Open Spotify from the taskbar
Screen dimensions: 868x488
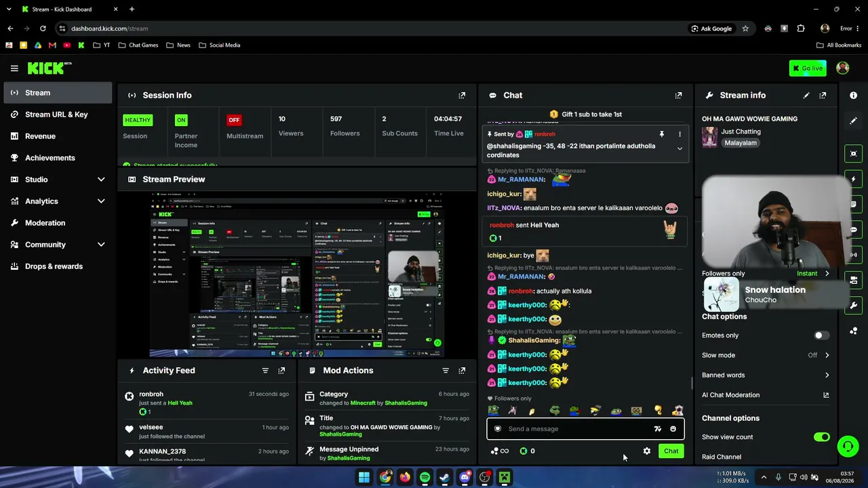425,477
